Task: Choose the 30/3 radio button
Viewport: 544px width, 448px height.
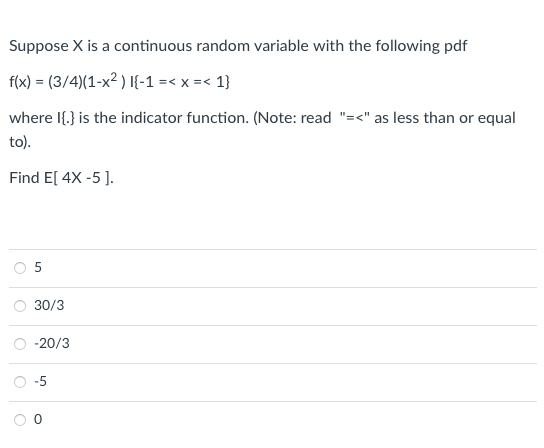Action: pos(20,306)
